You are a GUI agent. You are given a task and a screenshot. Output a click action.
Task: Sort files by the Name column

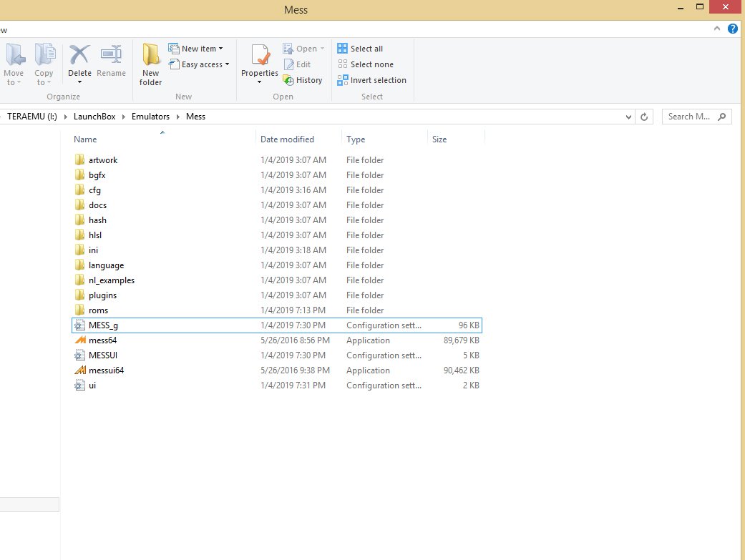click(x=85, y=139)
